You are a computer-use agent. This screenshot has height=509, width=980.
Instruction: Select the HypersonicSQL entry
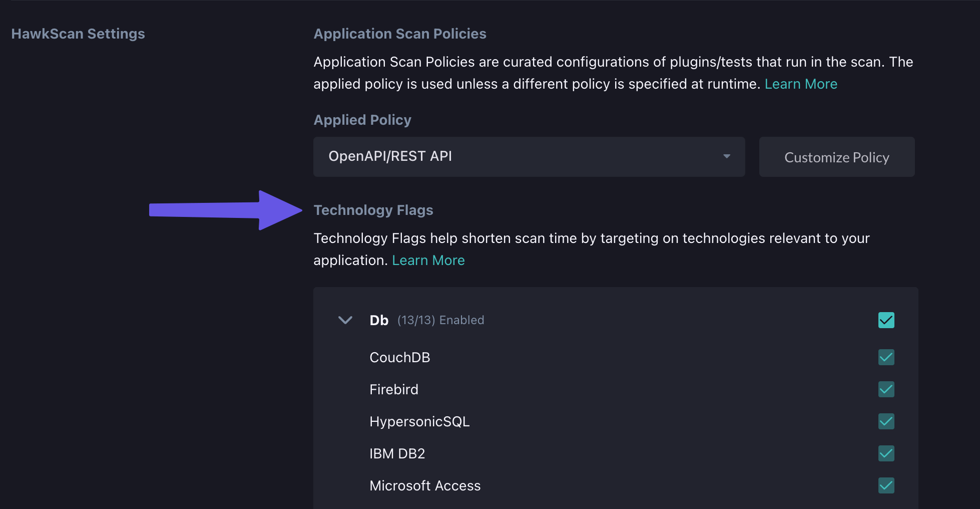[x=419, y=422]
